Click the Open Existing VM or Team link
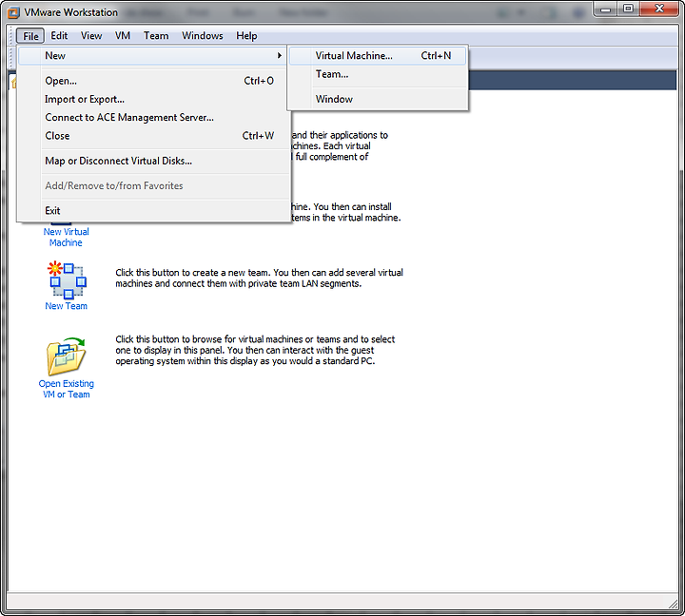 [x=66, y=389]
